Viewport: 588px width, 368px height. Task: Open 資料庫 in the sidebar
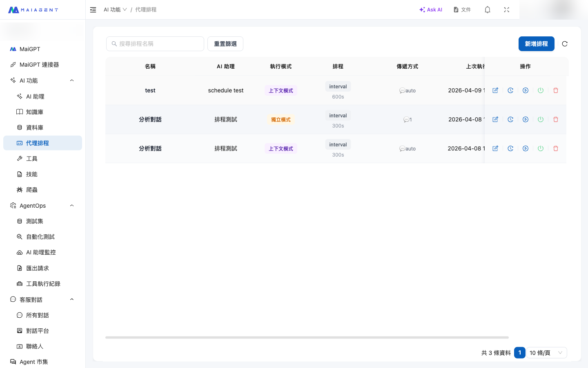[42, 128]
